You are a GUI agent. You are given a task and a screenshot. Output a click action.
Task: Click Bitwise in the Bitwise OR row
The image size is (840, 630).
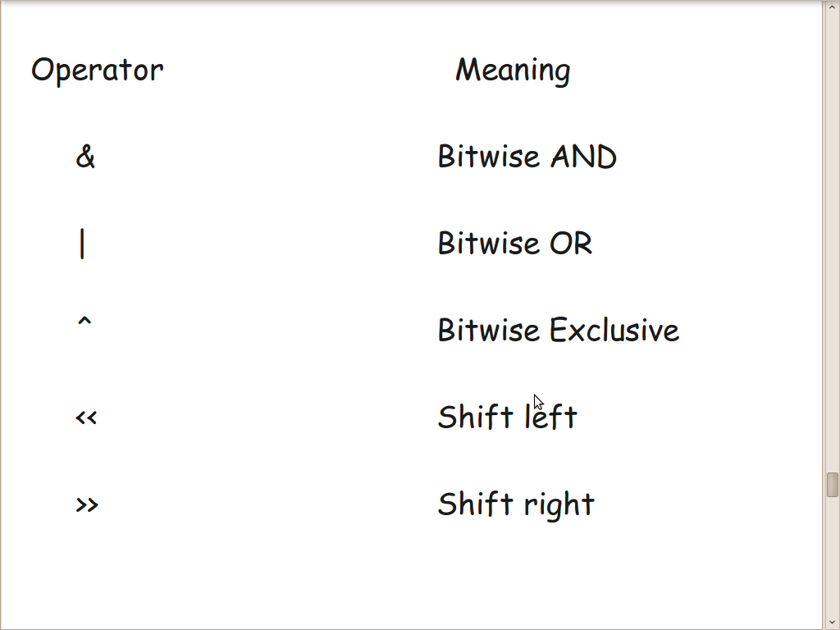[489, 244]
